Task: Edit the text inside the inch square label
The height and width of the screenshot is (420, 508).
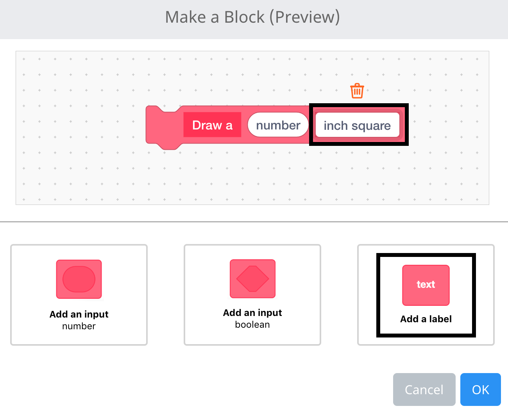Action: click(x=358, y=125)
